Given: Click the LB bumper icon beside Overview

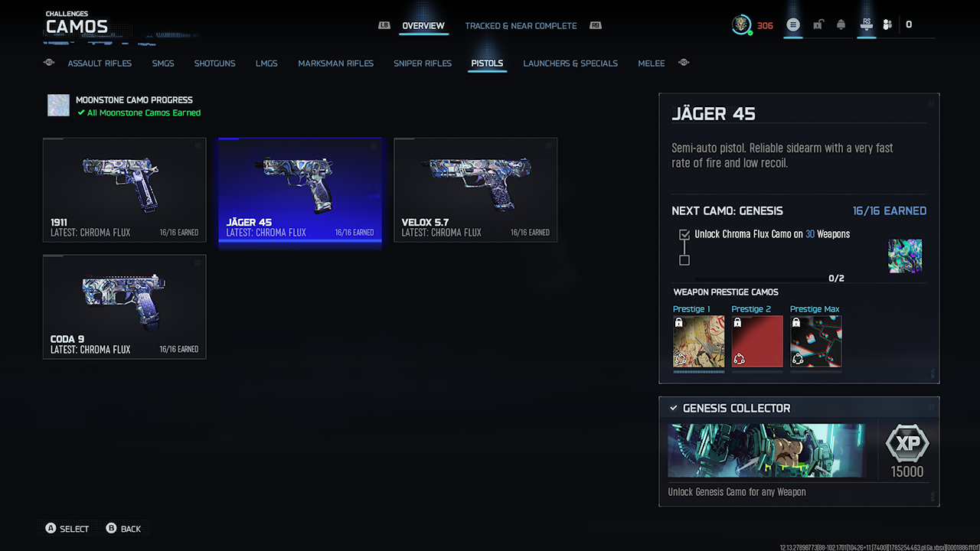Looking at the screenshot, I should (384, 25).
